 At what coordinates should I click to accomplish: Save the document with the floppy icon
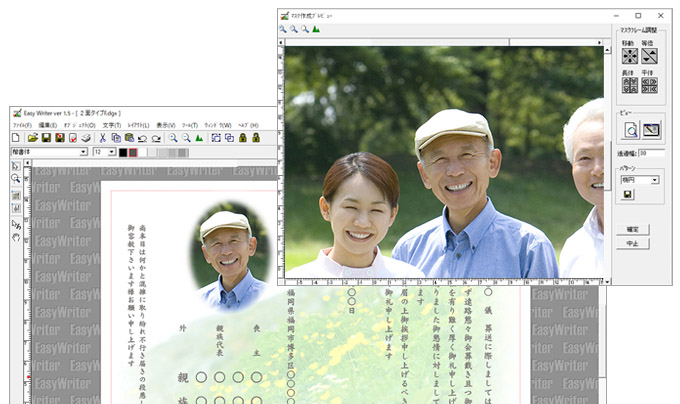click(x=46, y=138)
